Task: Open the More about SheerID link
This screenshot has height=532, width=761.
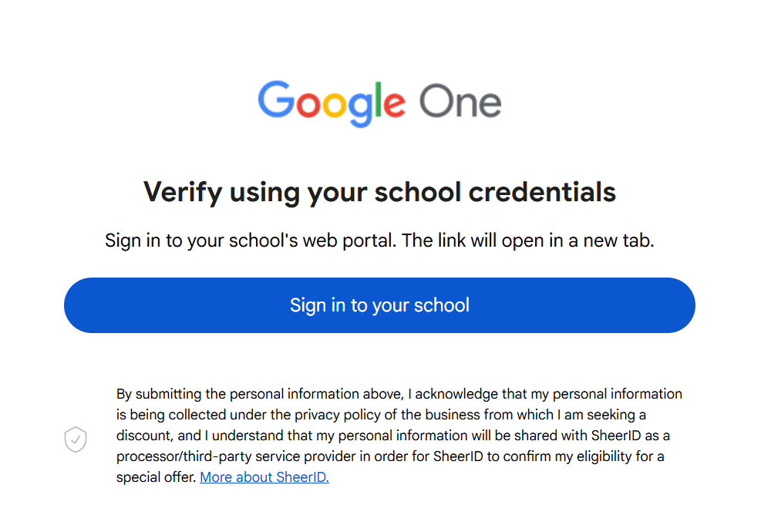Action: pos(264,477)
